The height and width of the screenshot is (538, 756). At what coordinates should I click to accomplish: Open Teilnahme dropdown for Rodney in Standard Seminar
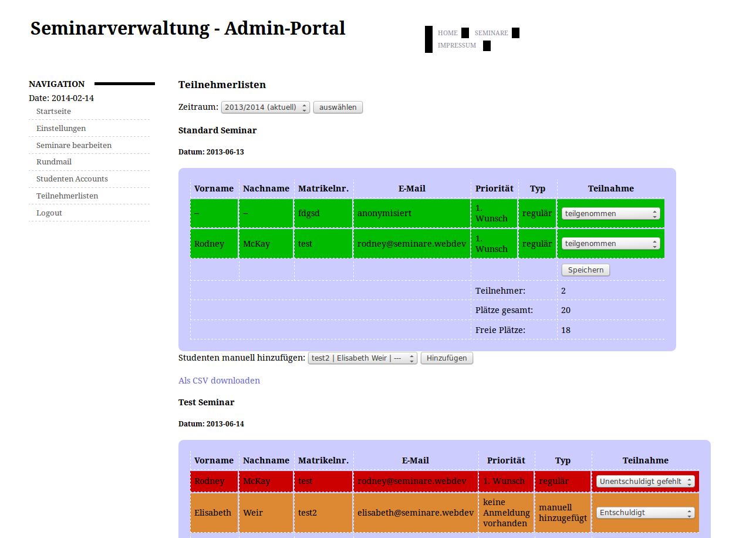610,244
